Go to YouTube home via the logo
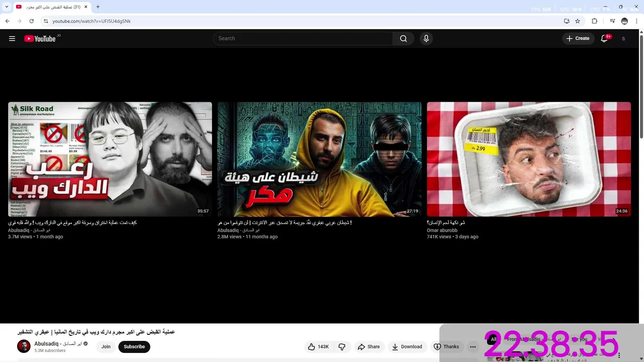The height and width of the screenshot is (362, 644). [40, 39]
